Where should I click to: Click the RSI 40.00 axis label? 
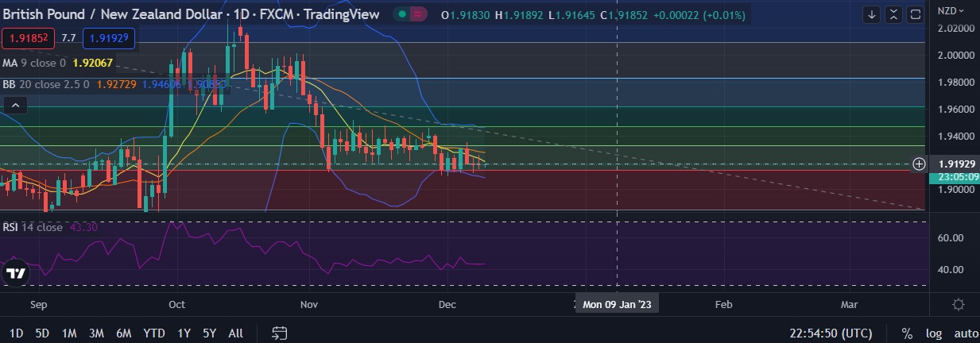click(x=951, y=269)
